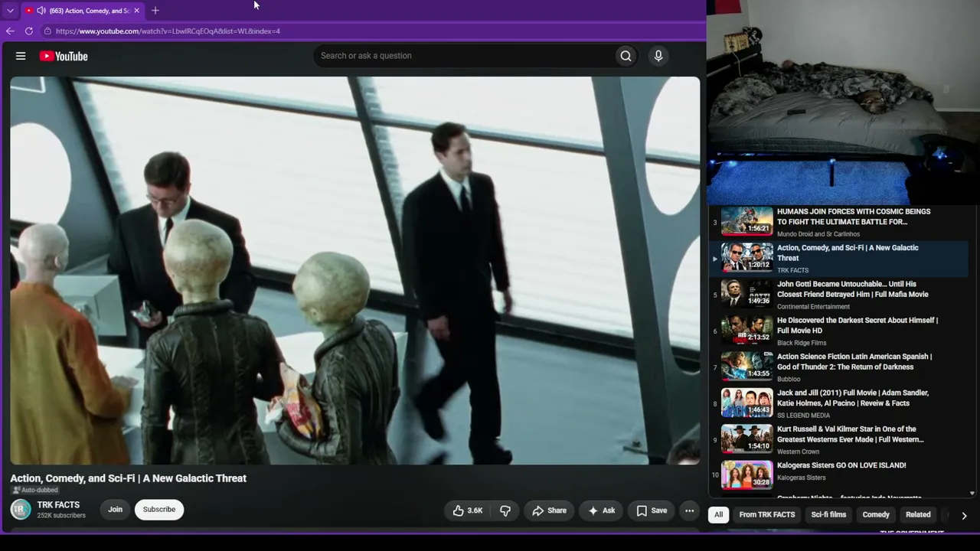Viewport: 980px width, 551px height.
Task: Open the TRK FACTS channel avatar
Action: (x=21, y=510)
